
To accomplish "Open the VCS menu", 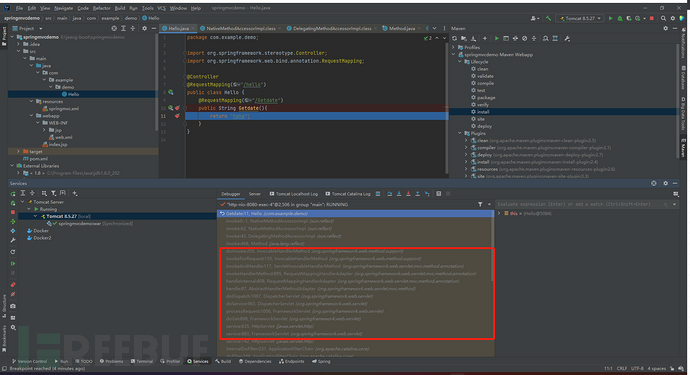I will [161, 8].
